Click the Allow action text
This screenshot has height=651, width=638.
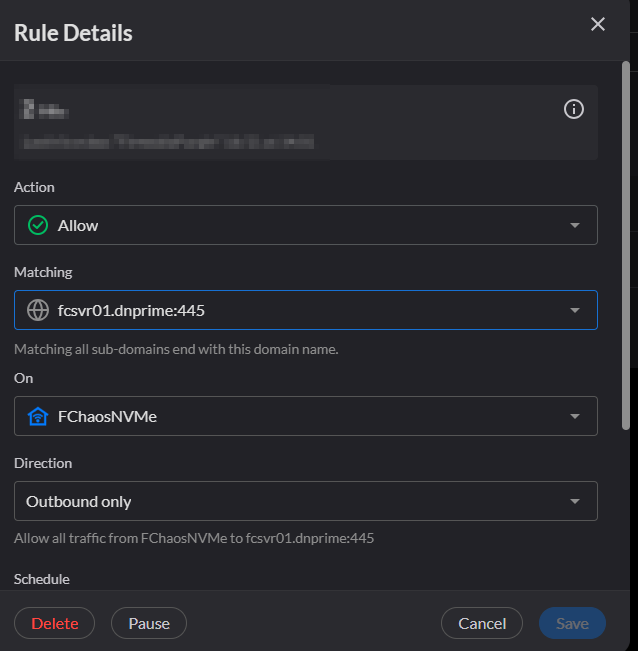point(78,225)
